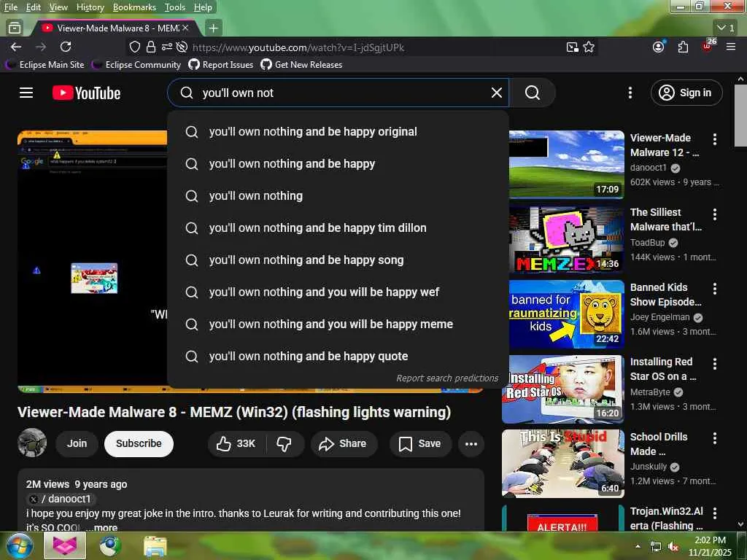The width and height of the screenshot is (747, 560).
Task: Open Viewer-Made Malware 12 video thumbnail
Action: pos(566,164)
